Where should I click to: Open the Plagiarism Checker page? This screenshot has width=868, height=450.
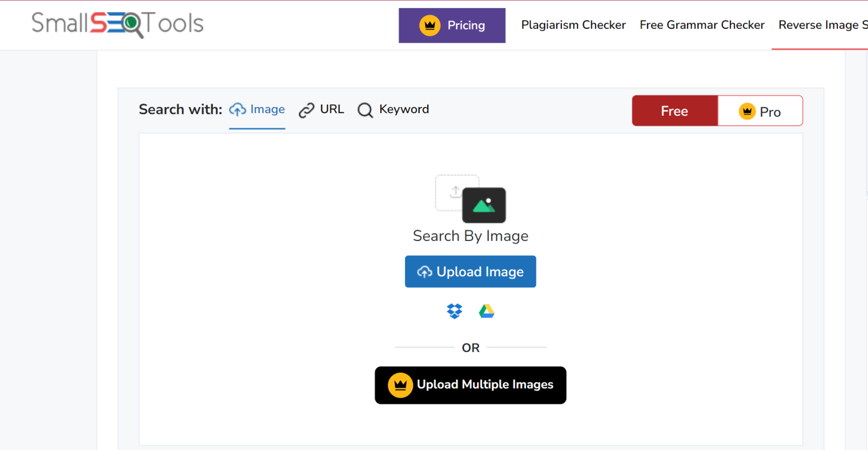pos(573,25)
